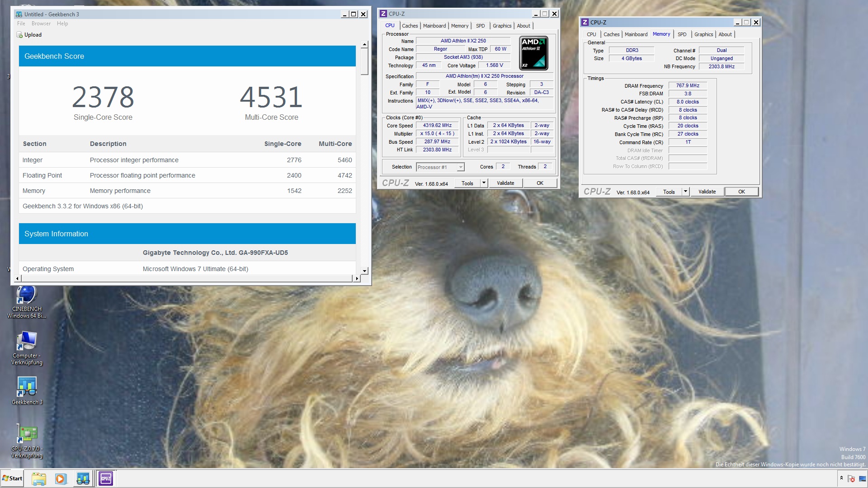Switch to About tab in CPU-Z CPU window

tap(524, 26)
